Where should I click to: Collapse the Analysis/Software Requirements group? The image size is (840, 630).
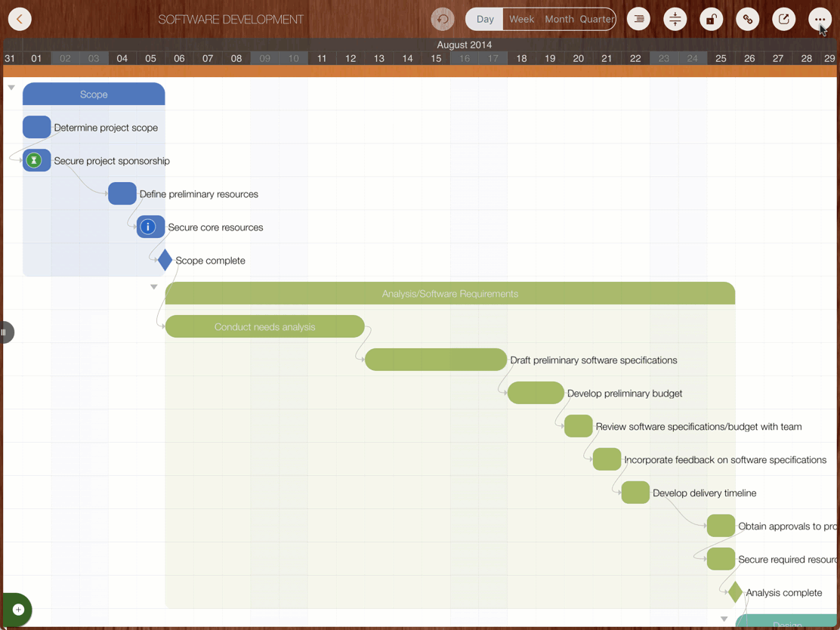coord(154,287)
